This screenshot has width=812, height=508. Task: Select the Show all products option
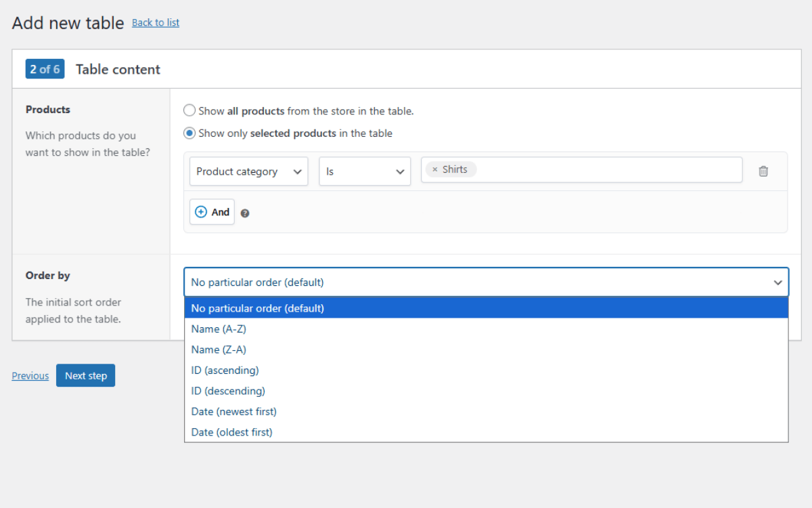(189, 110)
